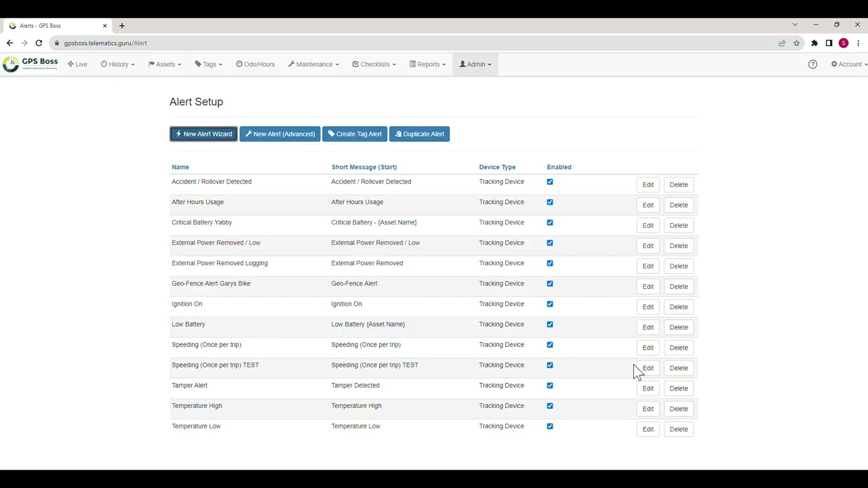This screenshot has height=488, width=868.
Task: Edit the After Hours Usage alert
Action: tap(648, 205)
